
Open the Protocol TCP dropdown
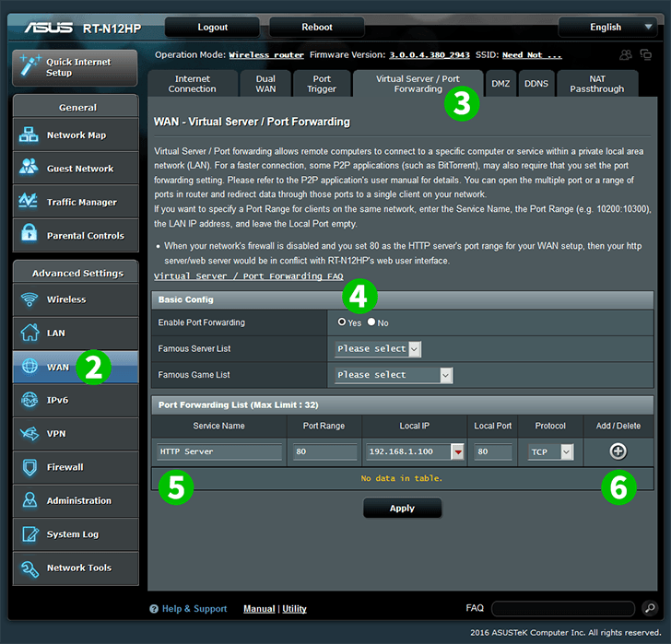click(x=551, y=452)
